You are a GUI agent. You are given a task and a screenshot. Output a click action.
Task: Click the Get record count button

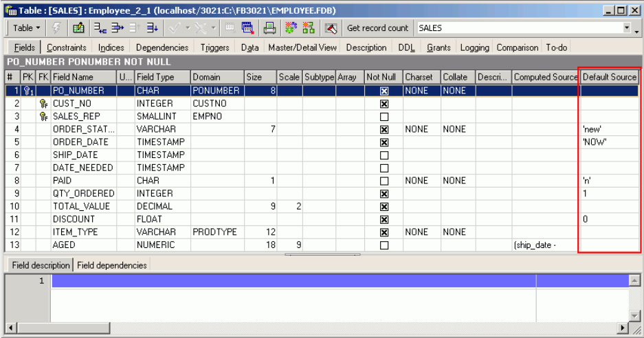tap(377, 28)
